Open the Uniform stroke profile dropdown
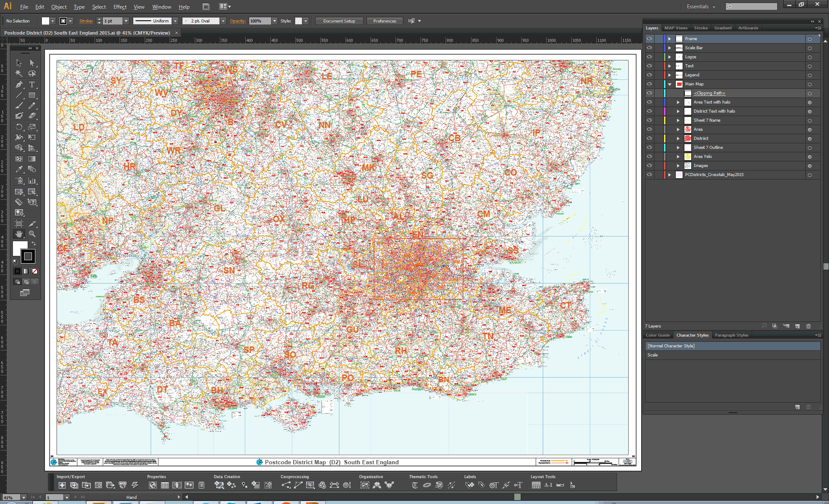829x504 pixels. pos(175,21)
